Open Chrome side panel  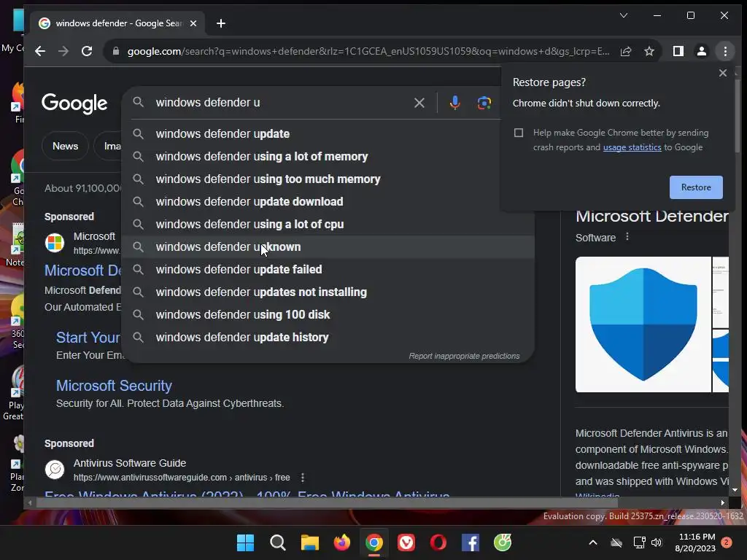(x=678, y=52)
